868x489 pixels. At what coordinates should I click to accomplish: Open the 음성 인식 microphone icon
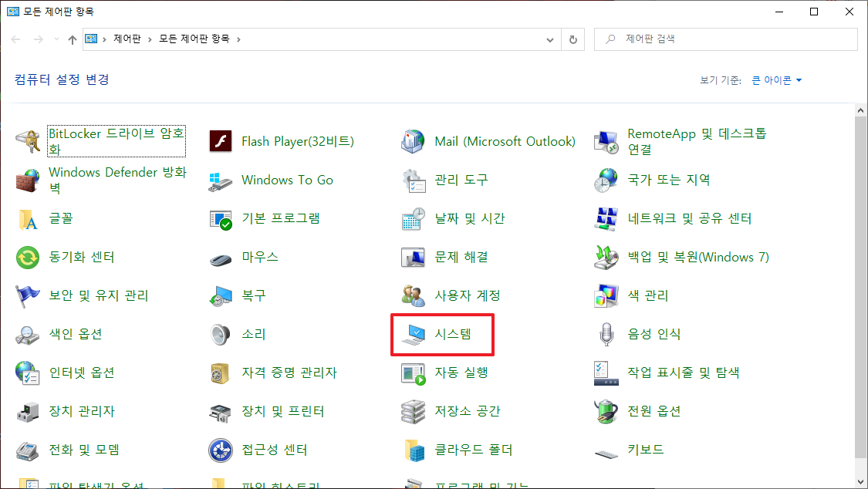(x=606, y=335)
